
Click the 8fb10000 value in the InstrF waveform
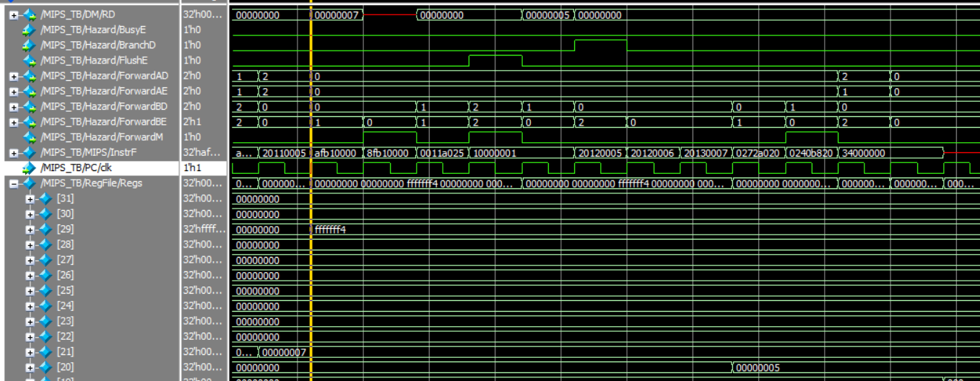pyautogui.click(x=388, y=153)
